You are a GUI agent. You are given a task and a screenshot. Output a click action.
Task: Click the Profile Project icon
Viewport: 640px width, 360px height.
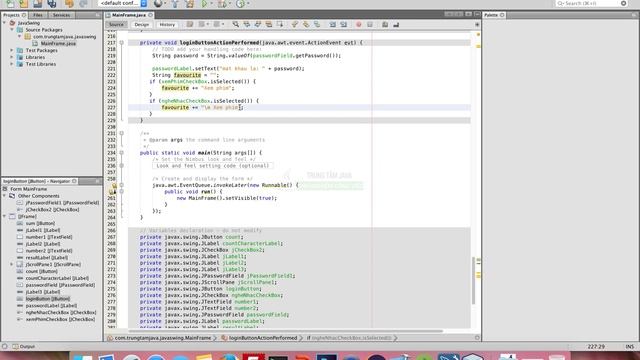240,4
